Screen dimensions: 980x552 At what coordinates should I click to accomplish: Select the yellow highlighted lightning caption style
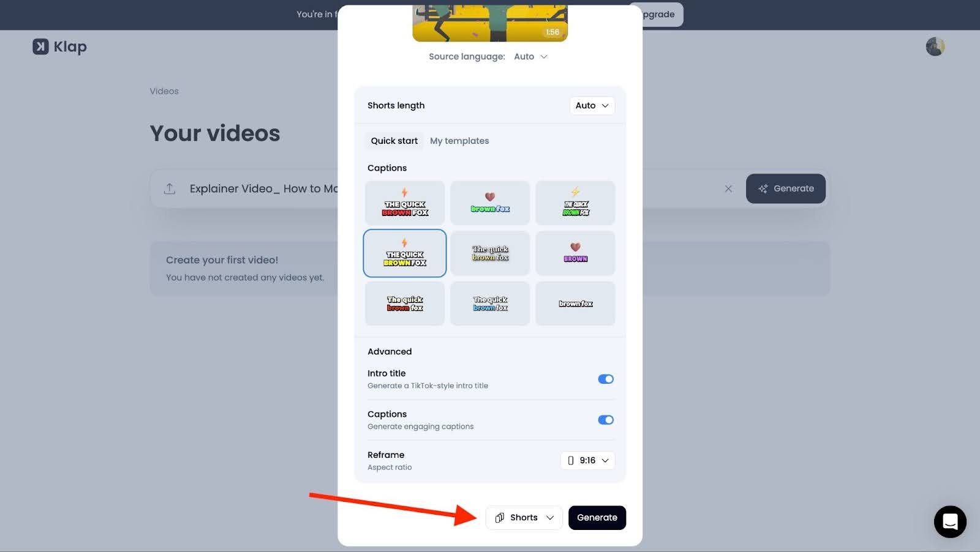tap(405, 253)
